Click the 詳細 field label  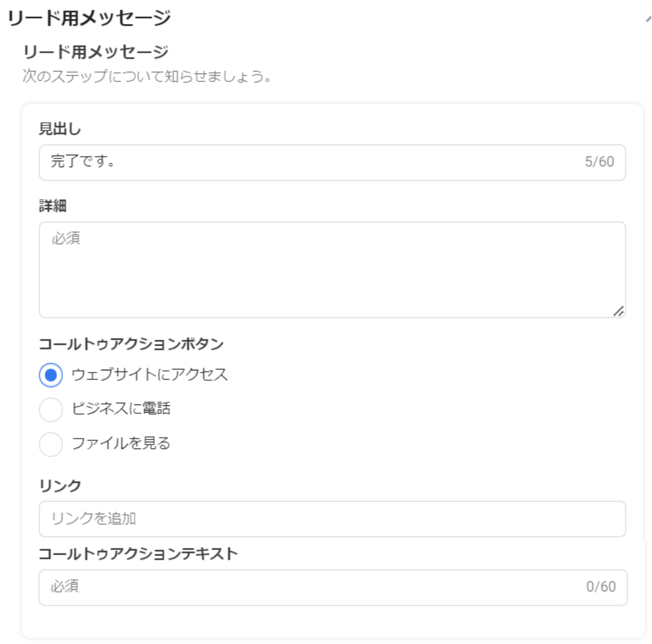(53, 206)
